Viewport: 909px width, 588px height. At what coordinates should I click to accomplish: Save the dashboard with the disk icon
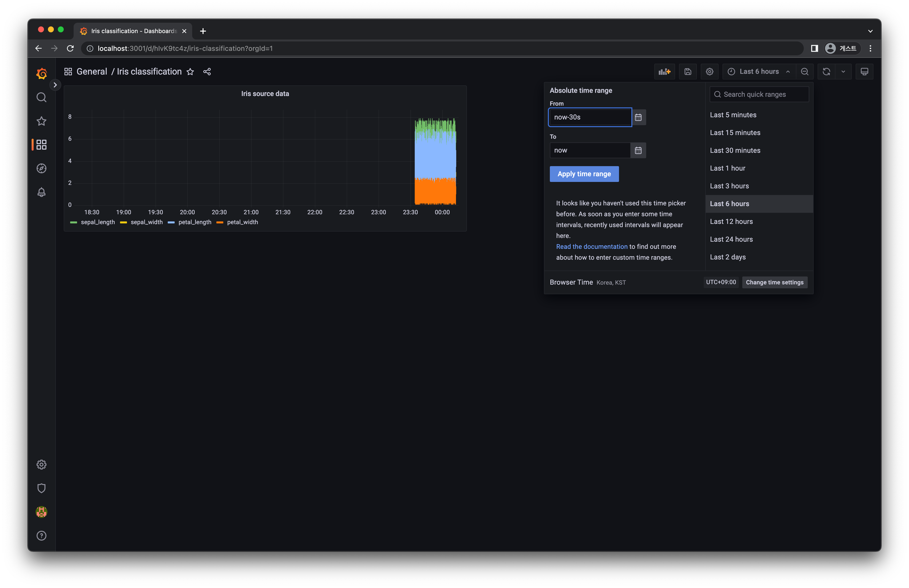click(687, 72)
